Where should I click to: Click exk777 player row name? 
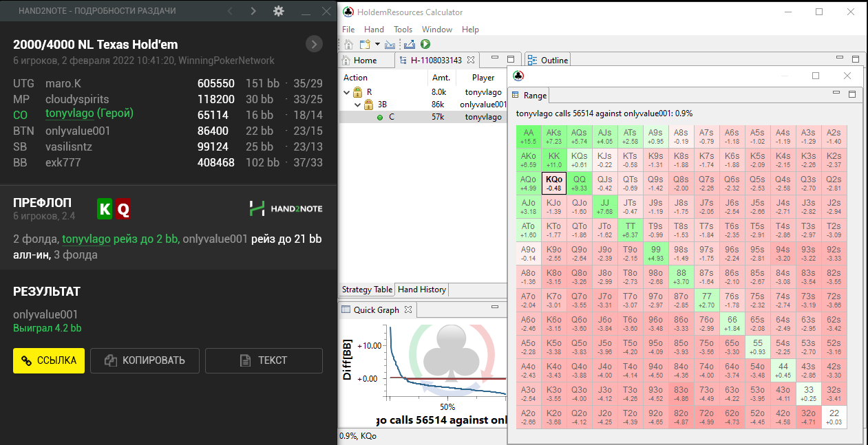click(63, 163)
